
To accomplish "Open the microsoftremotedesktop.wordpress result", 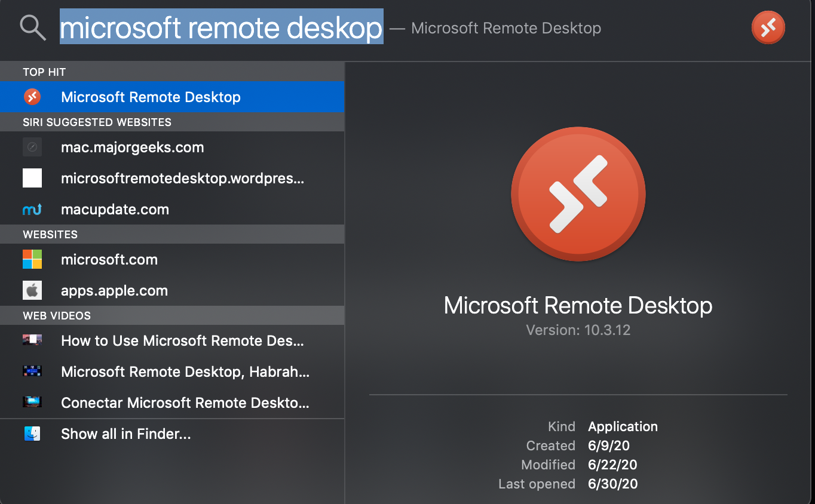I will click(x=172, y=178).
